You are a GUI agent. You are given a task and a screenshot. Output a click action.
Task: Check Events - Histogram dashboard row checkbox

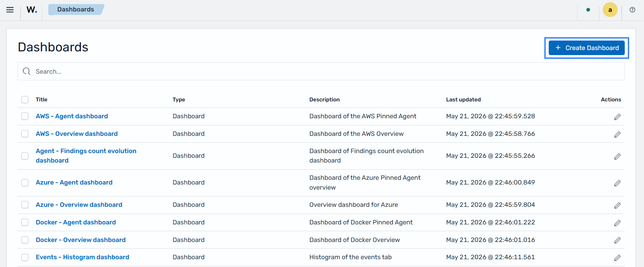[x=25, y=257]
